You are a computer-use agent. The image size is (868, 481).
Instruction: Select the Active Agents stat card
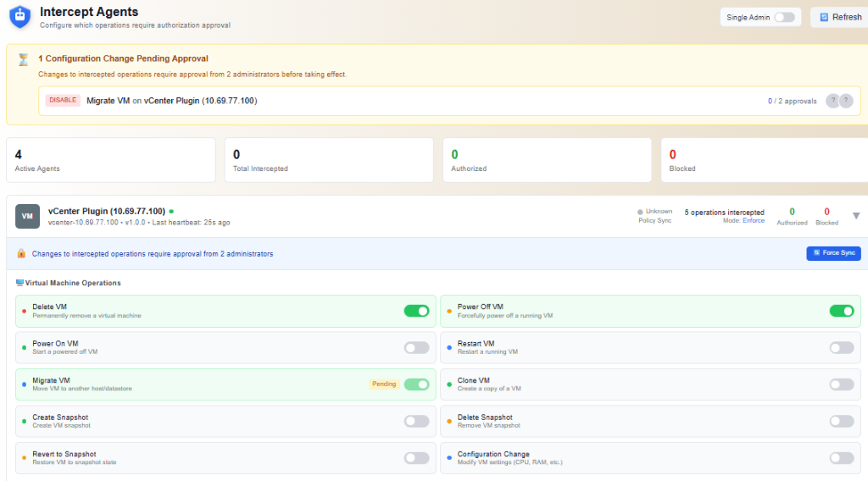(111, 160)
